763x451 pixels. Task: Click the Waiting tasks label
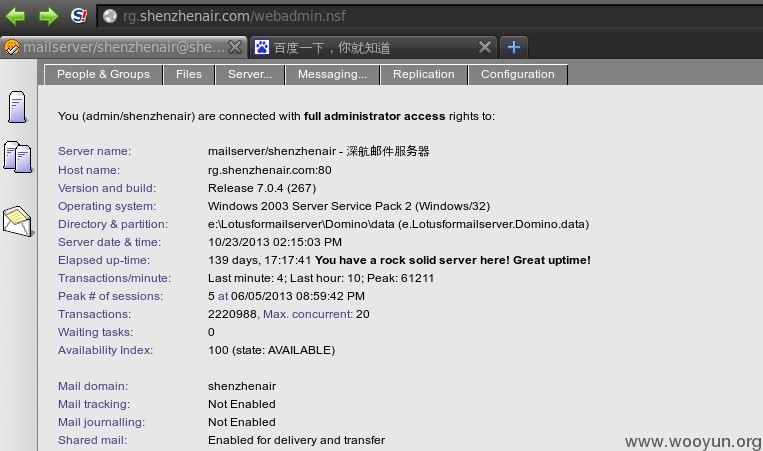pyautogui.click(x=95, y=332)
